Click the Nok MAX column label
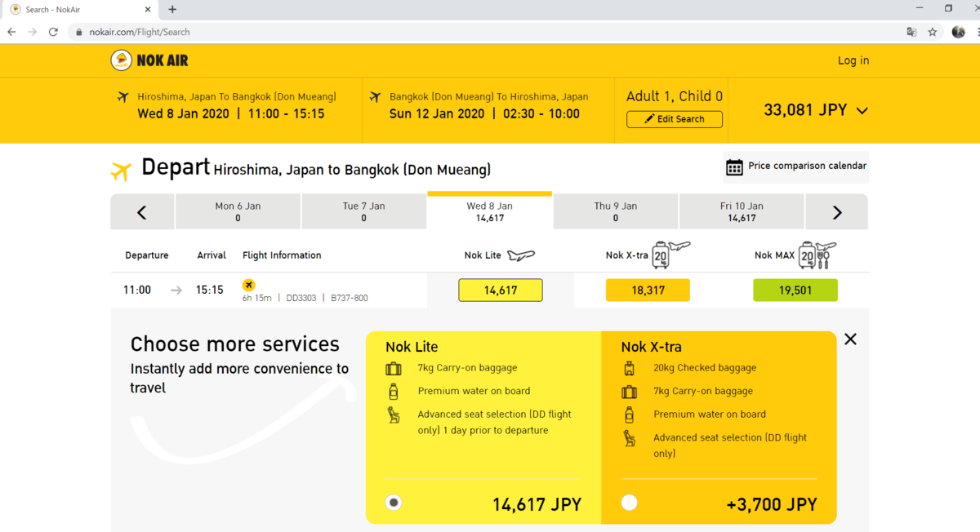Viewport: 980px width, 532px height. tap(775, 255)
